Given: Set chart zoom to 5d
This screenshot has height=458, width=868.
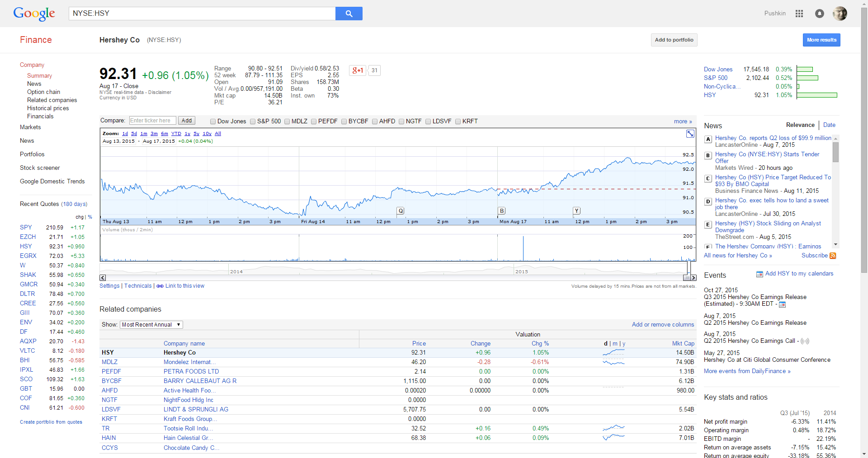Looking at the screenshot, I should 134,134.
